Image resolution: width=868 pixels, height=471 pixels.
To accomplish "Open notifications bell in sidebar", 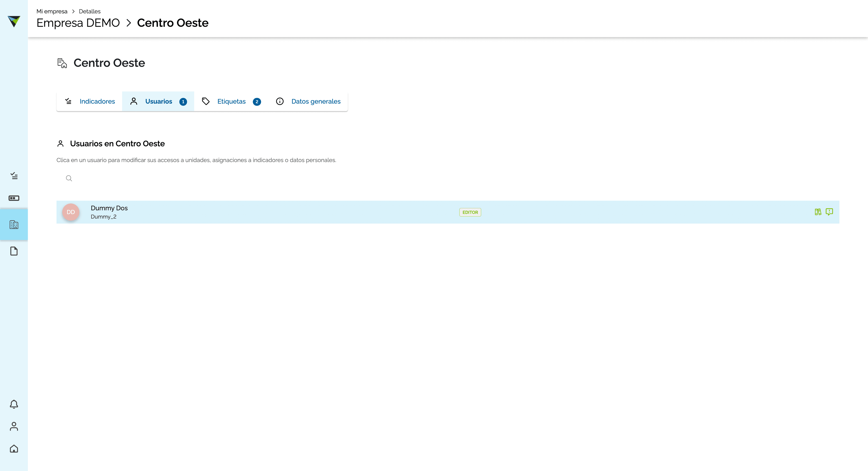I will (14, 404).
